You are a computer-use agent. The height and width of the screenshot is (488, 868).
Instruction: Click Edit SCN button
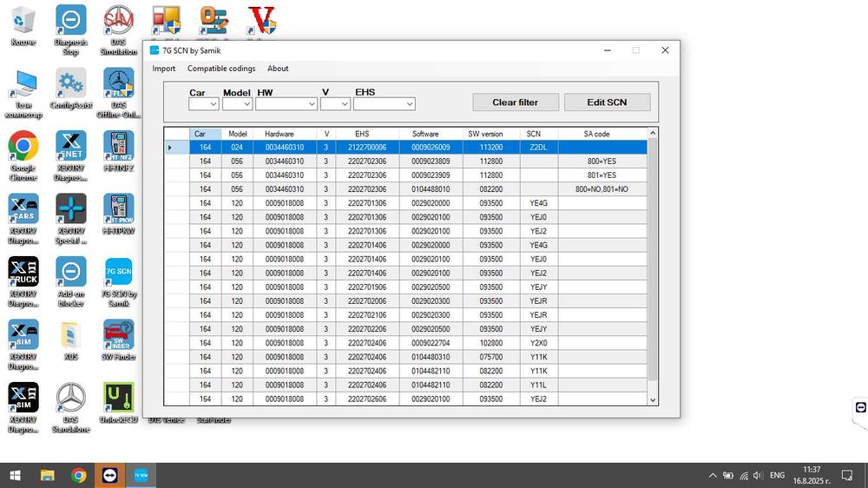pos(608,102)
